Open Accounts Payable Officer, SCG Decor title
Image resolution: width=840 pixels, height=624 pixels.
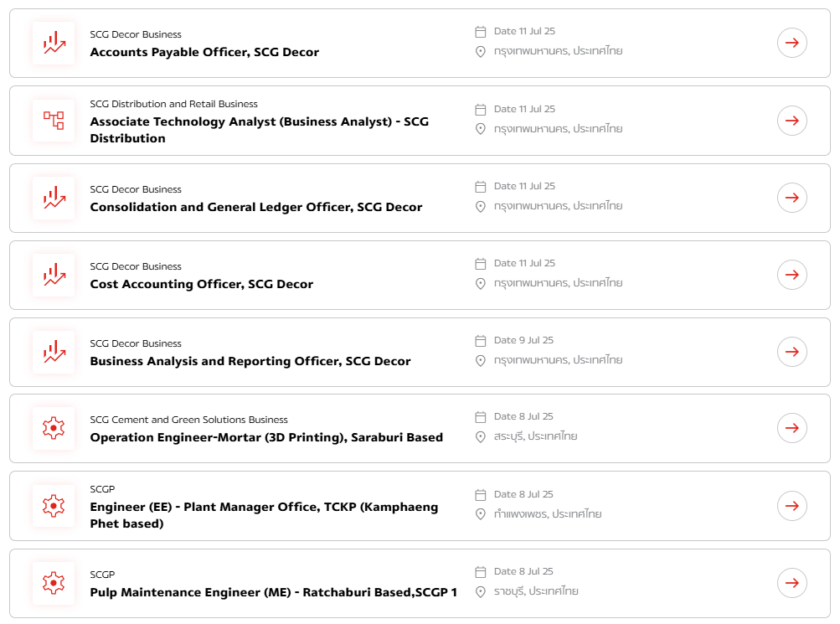[204, 52]
